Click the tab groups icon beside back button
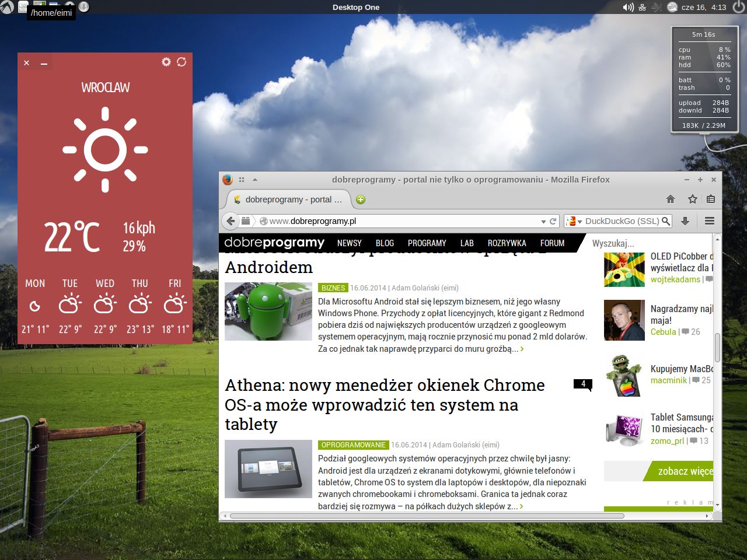This screenshot has width=747, height=560. 246,221
